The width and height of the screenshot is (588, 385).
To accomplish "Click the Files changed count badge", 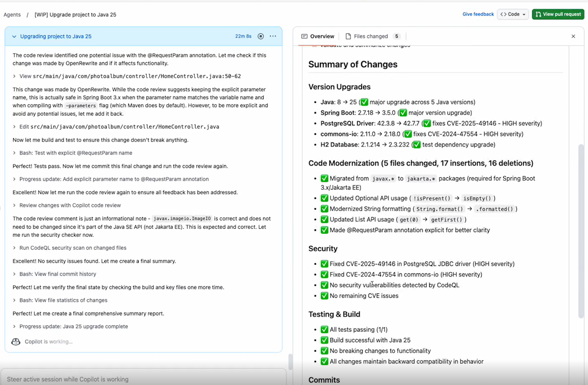I will pyautogui.click(x=396, y=36).
